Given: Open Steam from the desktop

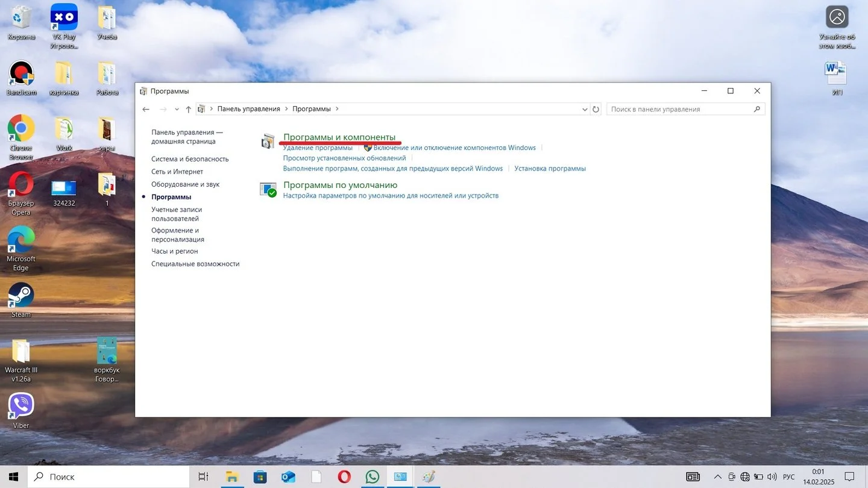Looking at the screenshot, I should [x=21, y=299].
